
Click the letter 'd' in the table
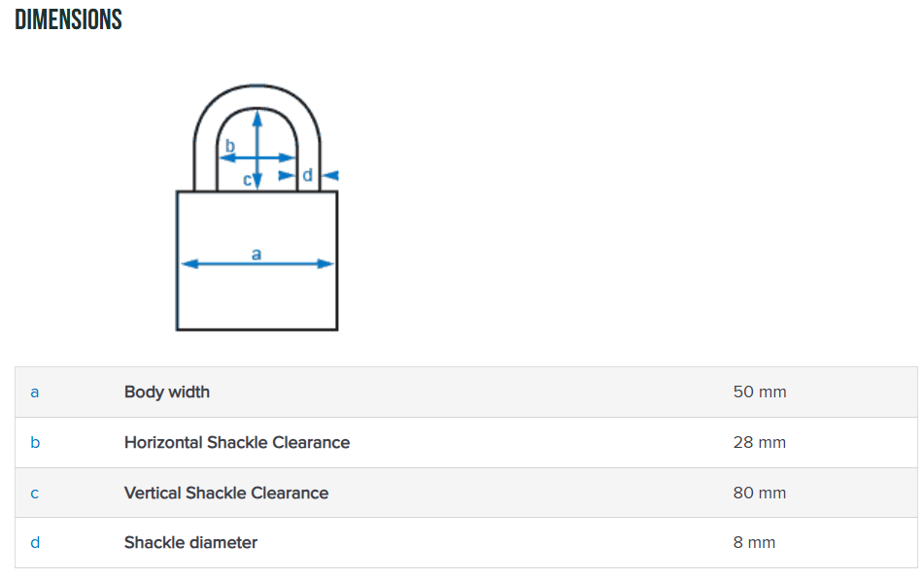coord(35,543)
